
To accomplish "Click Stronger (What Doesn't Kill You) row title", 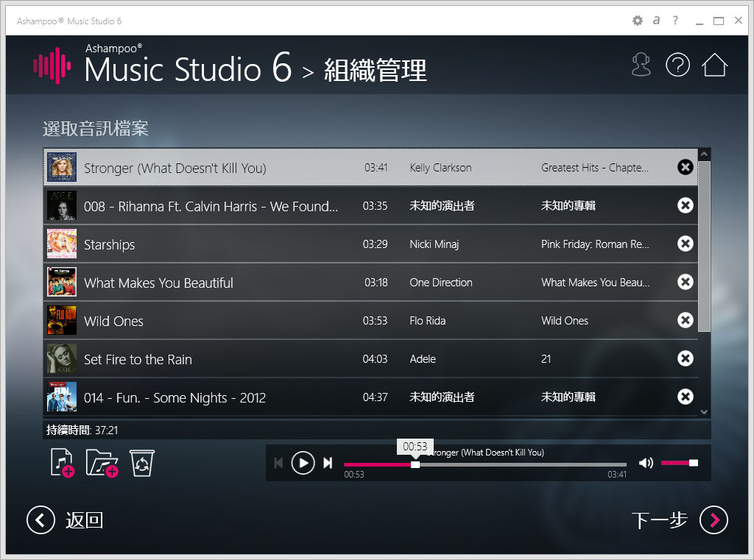I will (175, 169).
